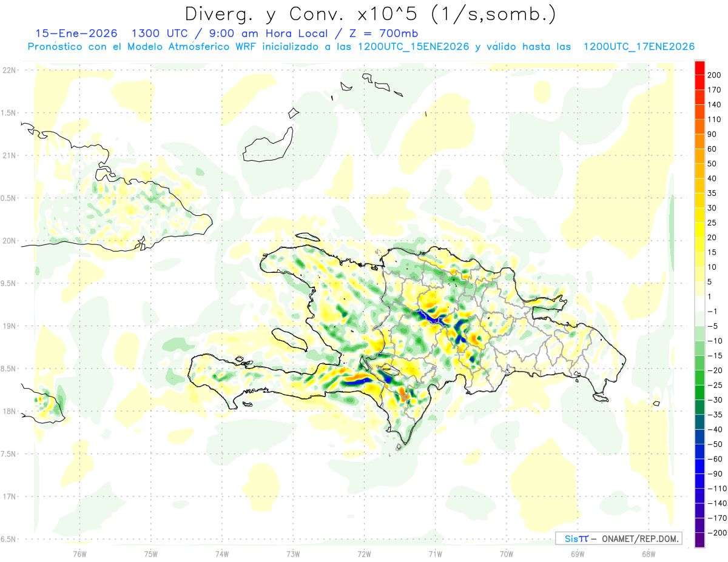Click the '21N' latitude axis label
728x562 pixels.
(x=8, y=156)
